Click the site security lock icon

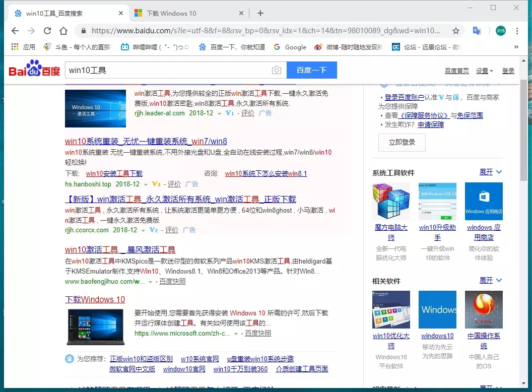coord(84,31)
